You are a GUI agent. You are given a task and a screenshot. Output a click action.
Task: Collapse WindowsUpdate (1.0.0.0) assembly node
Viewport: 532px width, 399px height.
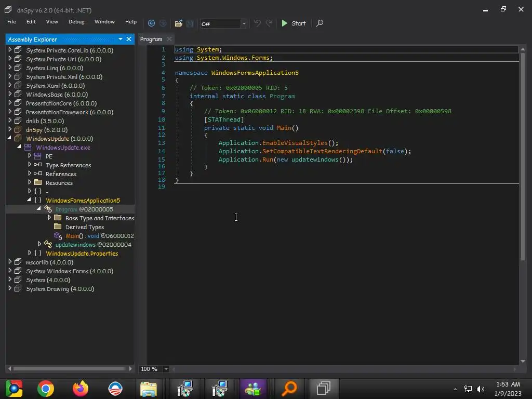(x=9, y=138)
